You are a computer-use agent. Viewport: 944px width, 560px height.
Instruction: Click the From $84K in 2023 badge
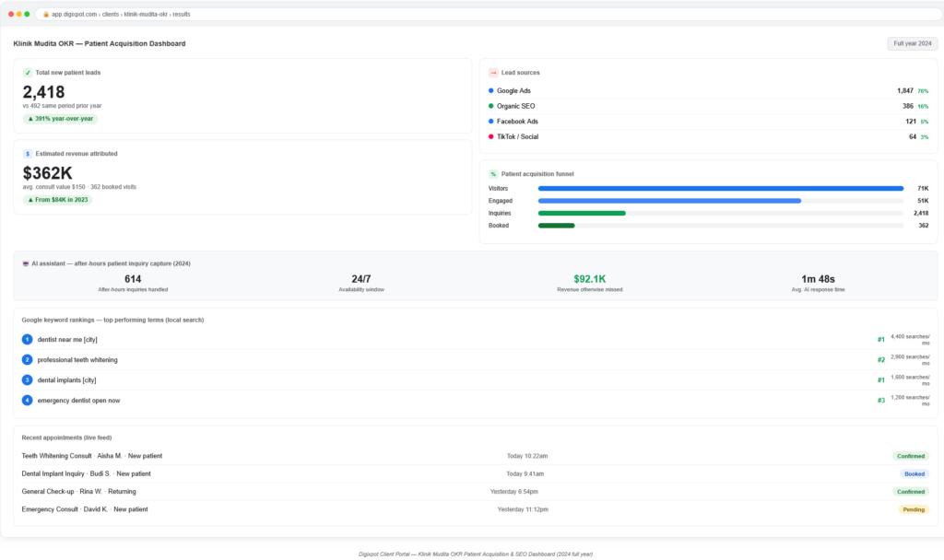point(58,200)
